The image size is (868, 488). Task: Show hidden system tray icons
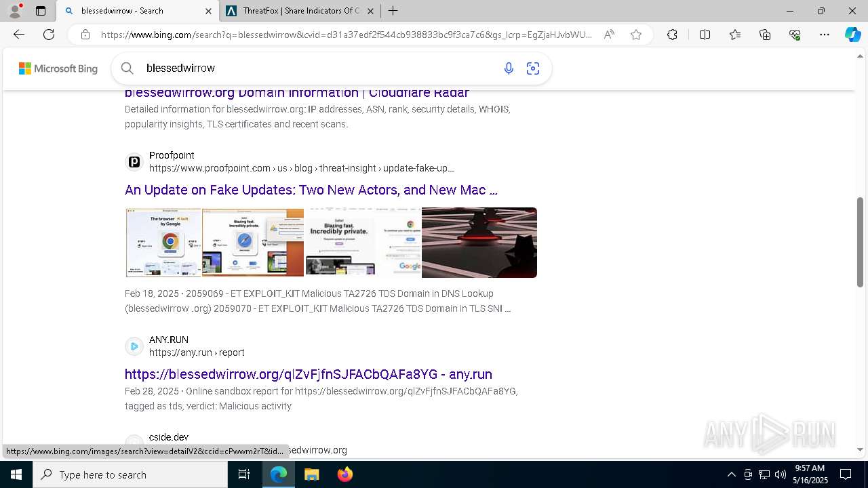(x=731, y=474)
